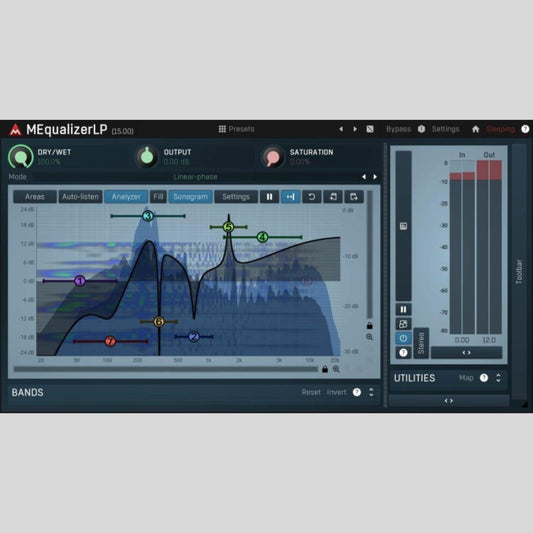Click the last icon in the graph toolbar
Viewport: 533px width, 533px height.
coord(354,196)
